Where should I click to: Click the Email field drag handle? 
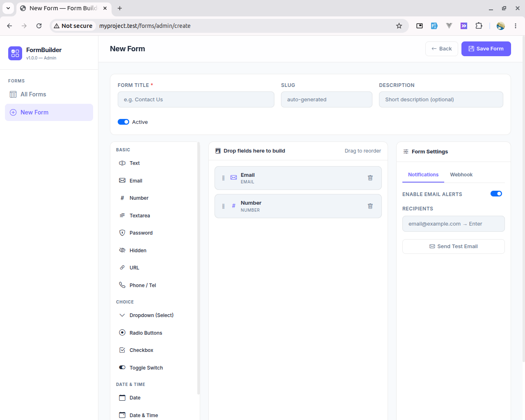pos(223,178)
